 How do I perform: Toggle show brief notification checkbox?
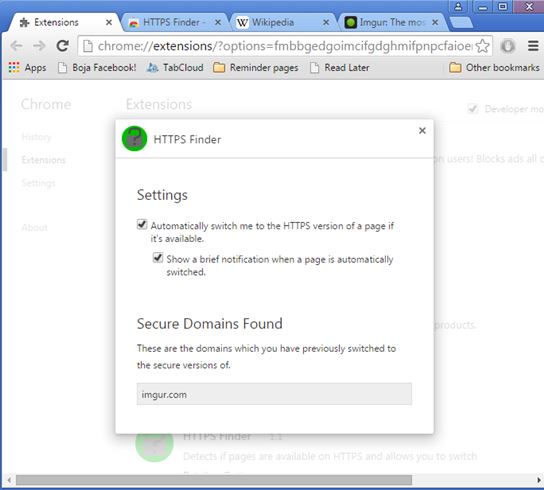(158, 257)
